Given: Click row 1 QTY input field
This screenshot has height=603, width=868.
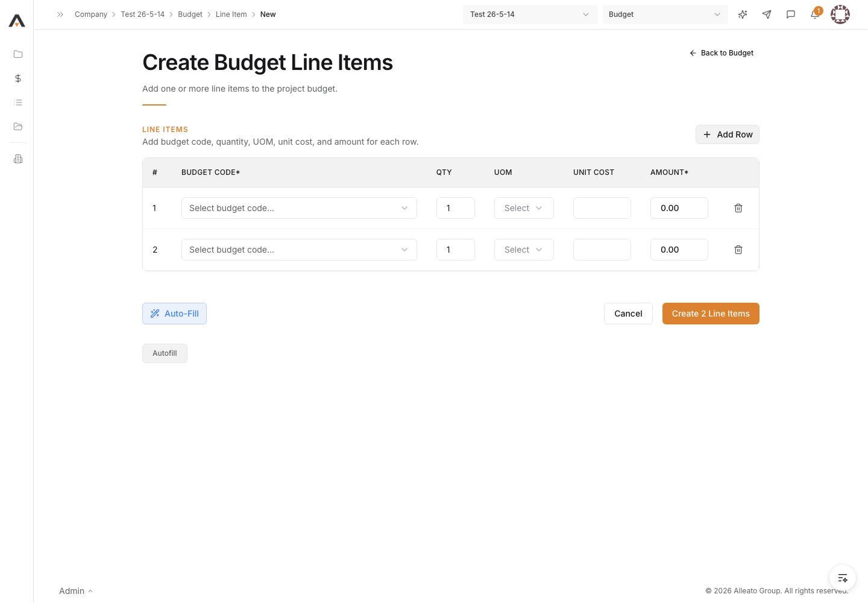Looking at the screenshot, I should tap(456, 208).
